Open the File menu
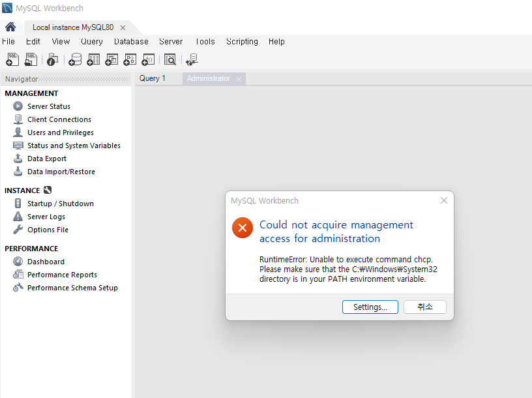The height and width of the screenshot is (398, 532). point(8,41)
